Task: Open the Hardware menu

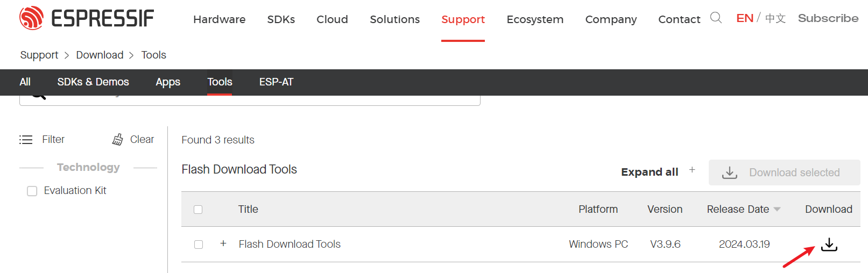Action: point(219,19)
